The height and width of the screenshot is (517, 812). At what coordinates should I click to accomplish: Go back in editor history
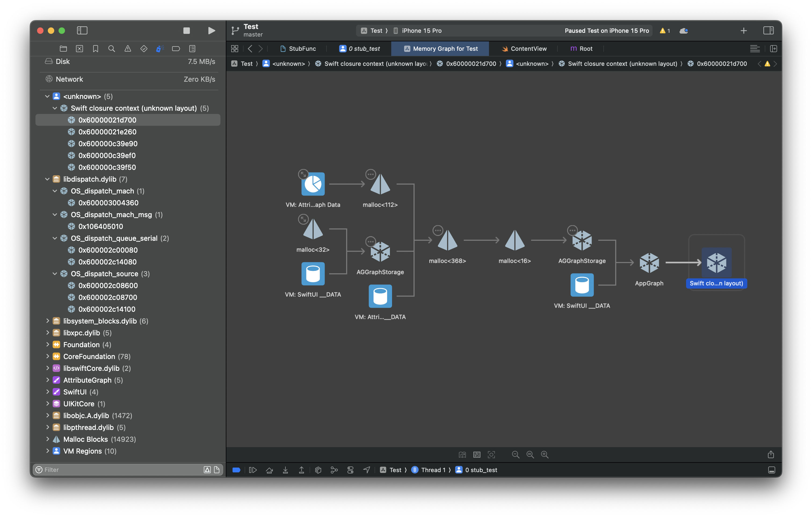point(250,49)
